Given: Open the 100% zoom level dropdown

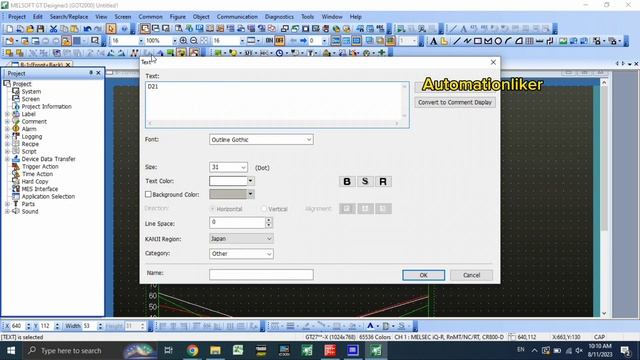Looking at the screenshot, I should (175, 41).
